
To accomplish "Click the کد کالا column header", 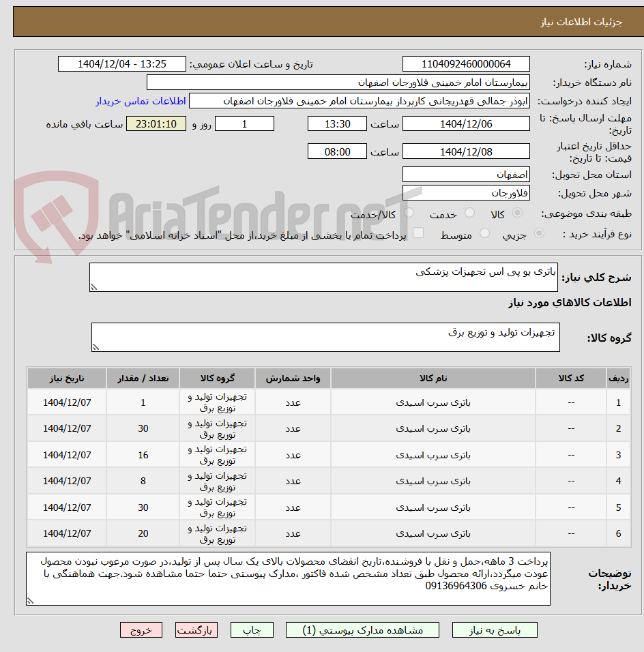I will [571, 378].
